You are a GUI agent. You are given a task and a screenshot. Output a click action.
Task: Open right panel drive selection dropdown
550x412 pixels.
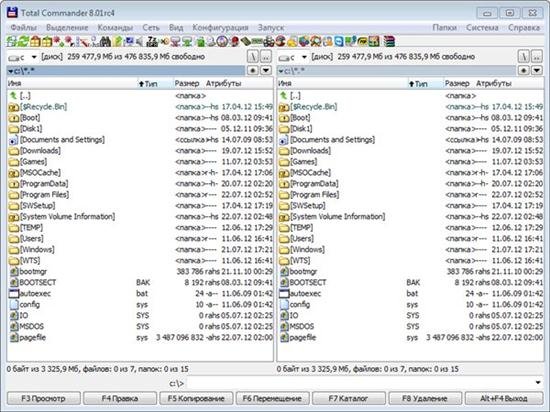click(304, 57)
